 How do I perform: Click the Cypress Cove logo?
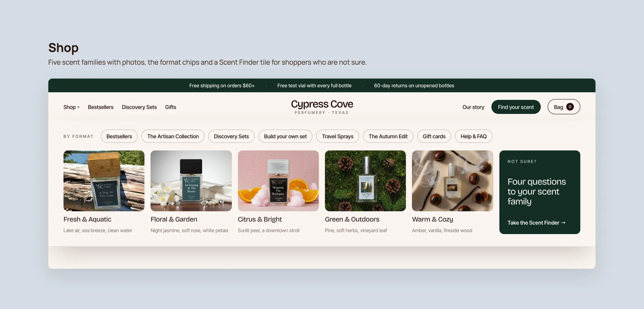[322, 107]
